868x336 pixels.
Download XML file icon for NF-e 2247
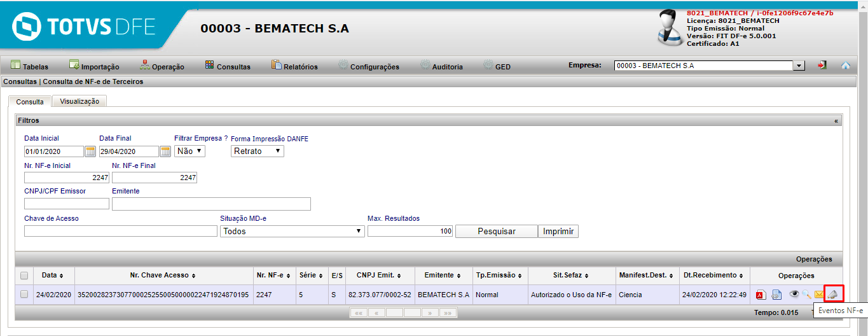(776, 294)
